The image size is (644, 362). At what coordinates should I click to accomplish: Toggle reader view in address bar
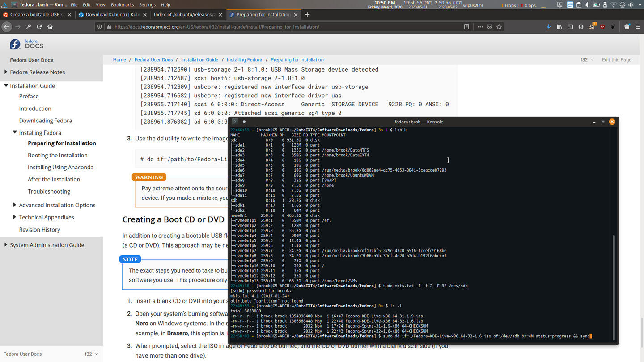pyautogui.click(x=466, y=27)
